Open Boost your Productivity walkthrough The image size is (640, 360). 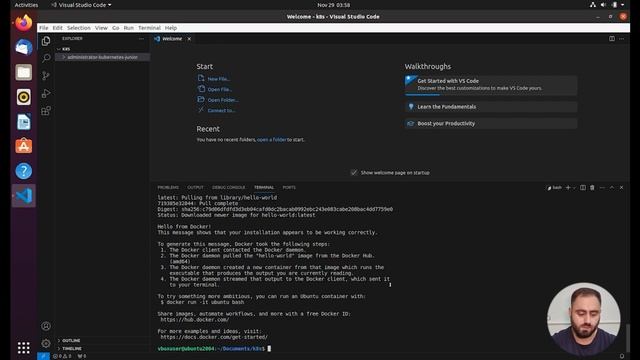click(x=491, y=124)
